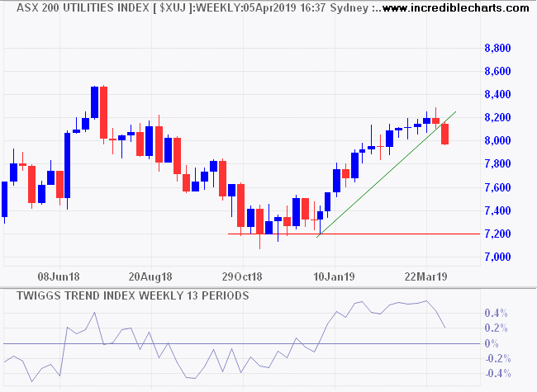Select the 7,400 price axis label
Viewport: 537px width, 392px height.
(497, 210)
